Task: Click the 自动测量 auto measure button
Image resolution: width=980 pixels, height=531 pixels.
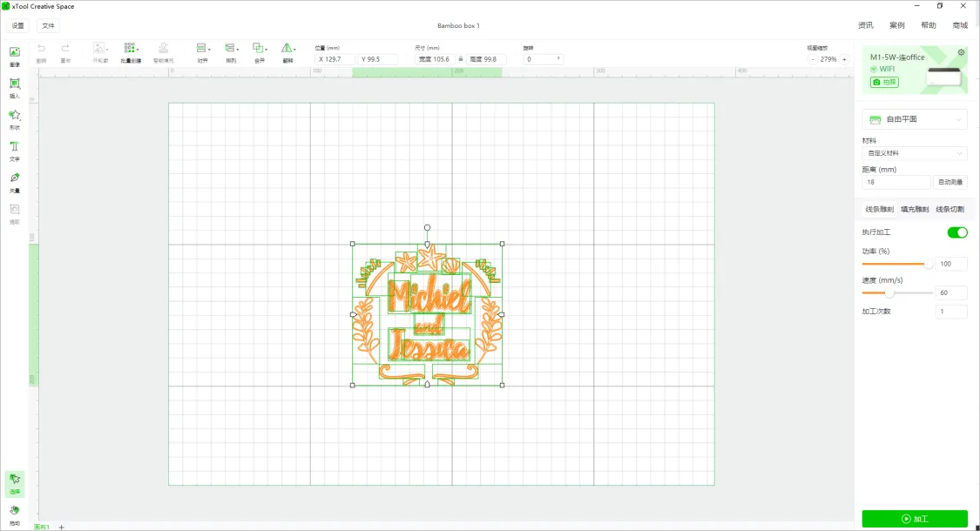Action: [950, 183]
